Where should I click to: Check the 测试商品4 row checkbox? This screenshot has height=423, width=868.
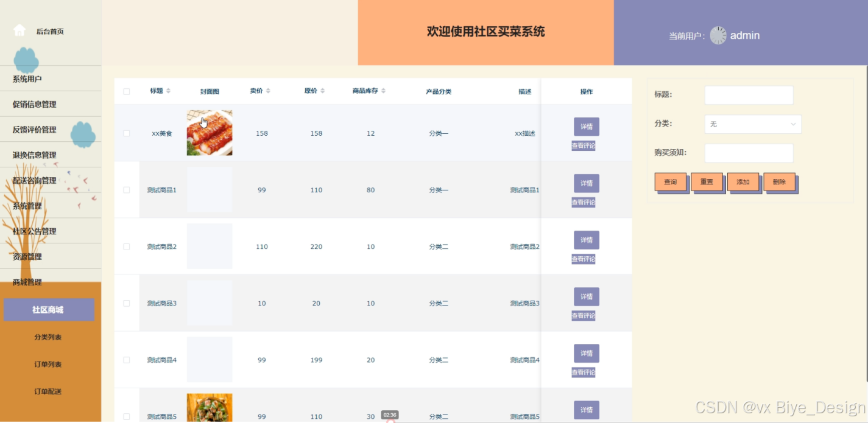tap(127, 360)
